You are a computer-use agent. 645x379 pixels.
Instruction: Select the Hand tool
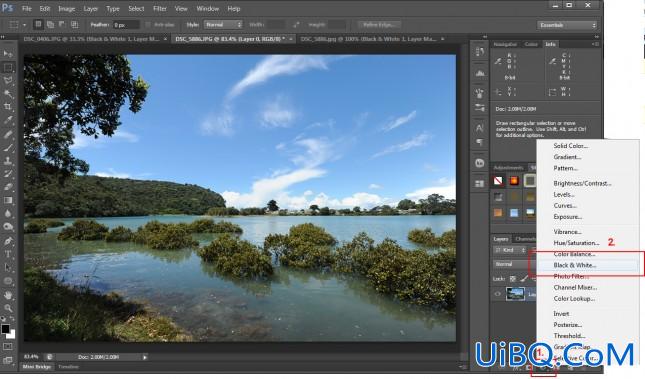point(8,295)
